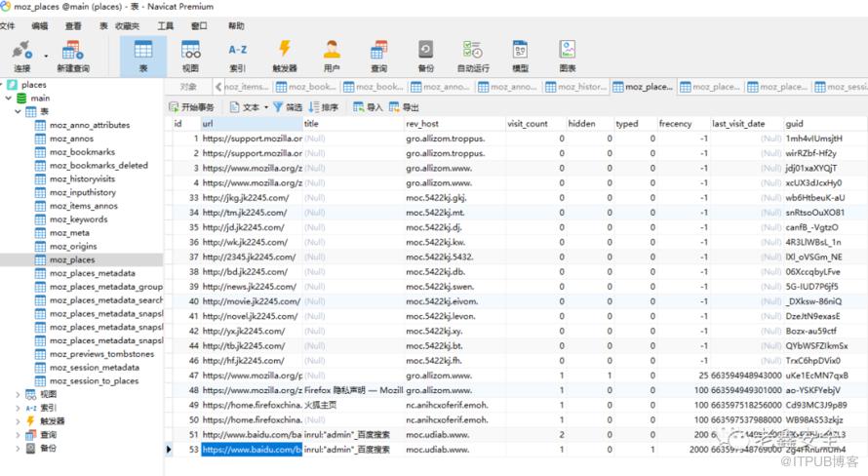Click the 连接 (Connection) toolbar icon
Viewport: 868px width, 476px height.
[22, 55]
